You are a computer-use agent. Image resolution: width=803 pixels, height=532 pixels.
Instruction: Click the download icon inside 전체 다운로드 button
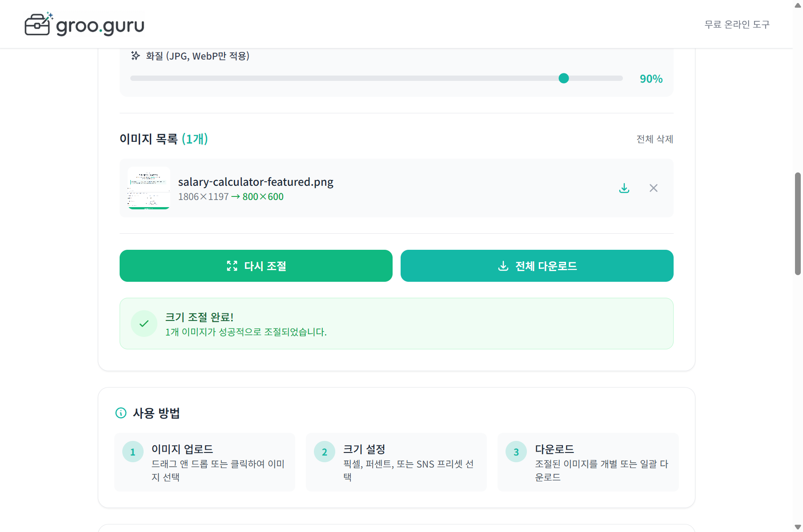tap(503, 266)
